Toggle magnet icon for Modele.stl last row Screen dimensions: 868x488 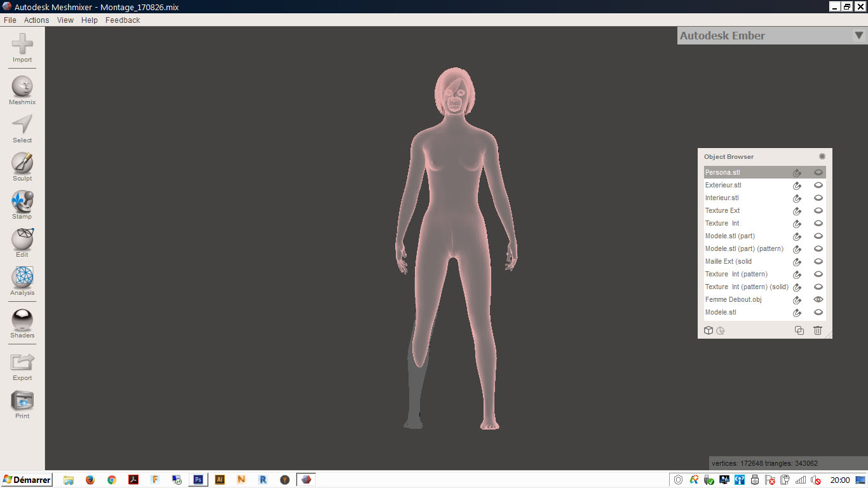[x=797, y=313]
